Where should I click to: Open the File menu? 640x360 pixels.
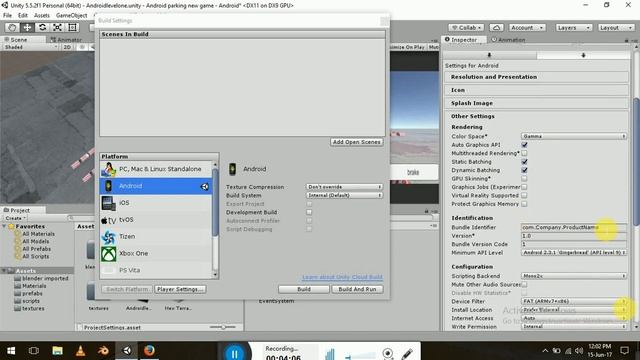[7, 15]
